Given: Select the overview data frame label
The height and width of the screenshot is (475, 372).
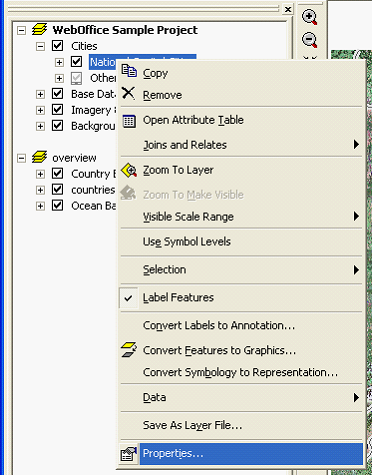Looking at the screenshot, I should tap(74, 158).
